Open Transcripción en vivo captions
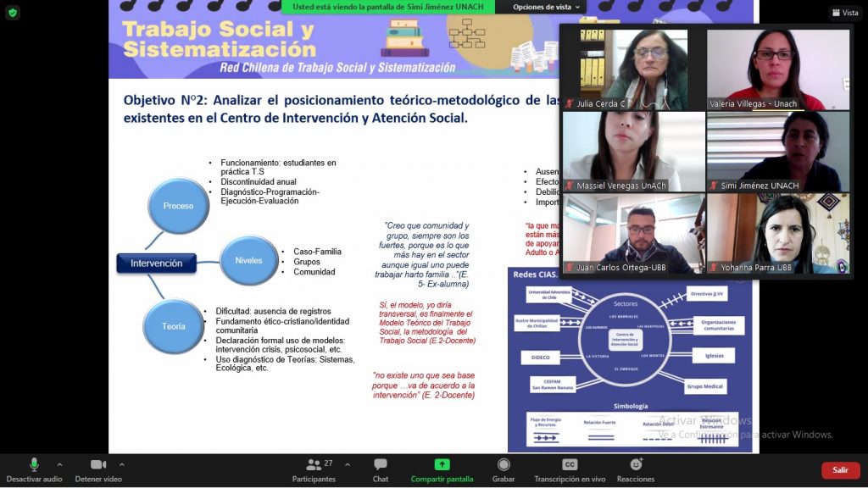868x488 pixels. pyautogui.click(x=570, y=469)
